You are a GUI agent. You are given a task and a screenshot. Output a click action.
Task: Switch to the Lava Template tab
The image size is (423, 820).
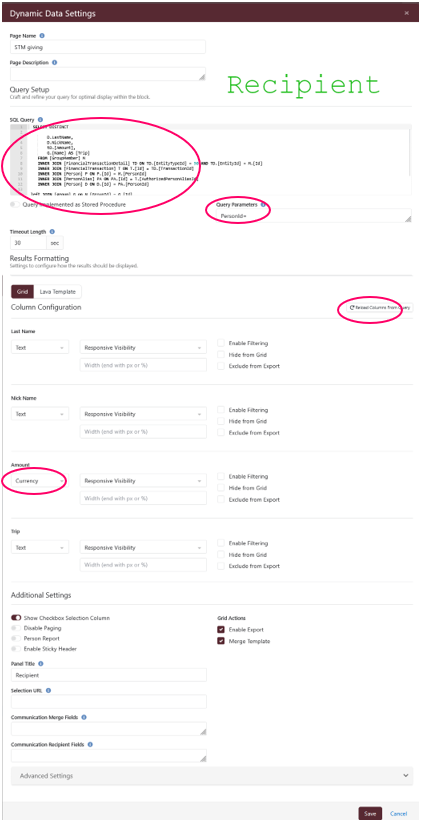[x=58, y=292]
